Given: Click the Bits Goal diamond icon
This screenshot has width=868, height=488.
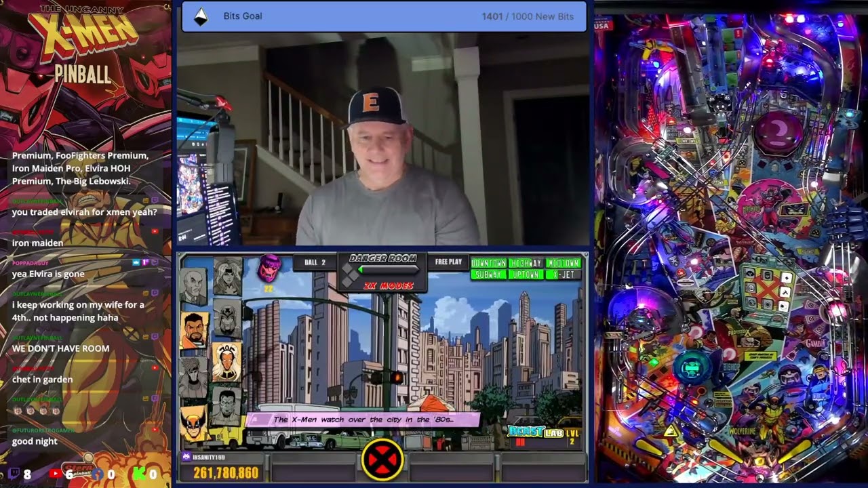Looking at the screenshot, I should [x=201, y=16].
